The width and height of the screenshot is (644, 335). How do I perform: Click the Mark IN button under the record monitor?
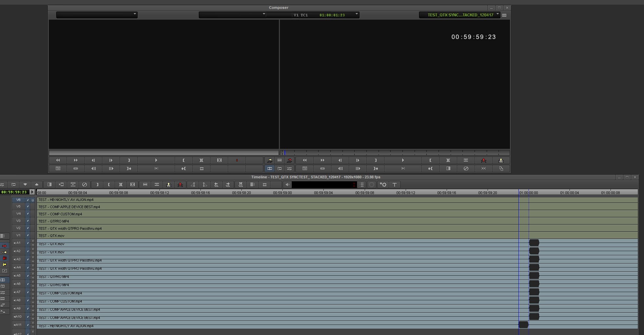click(430, 160)
